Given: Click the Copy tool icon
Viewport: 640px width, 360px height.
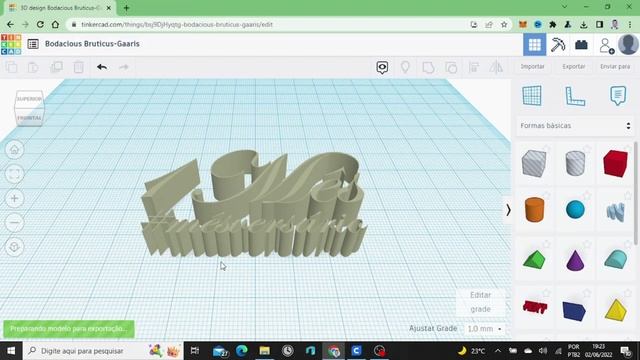Looking at the screenshot, I should [x=11, y=67].
